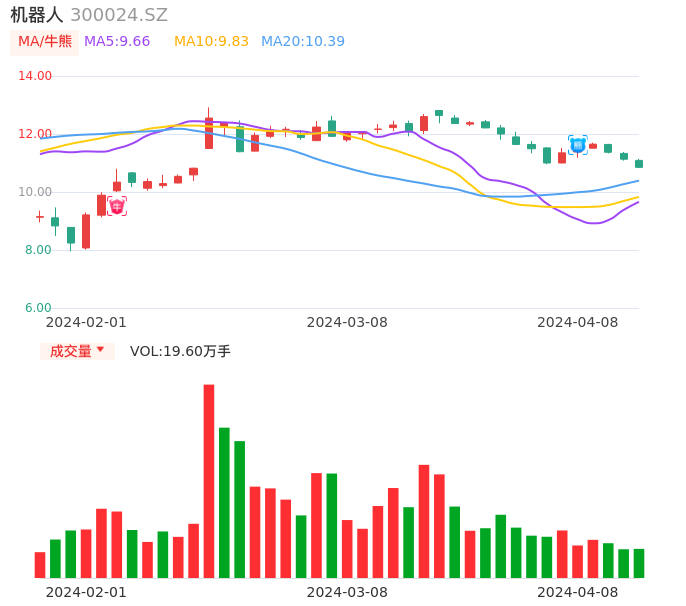Click the 2024-02-01 date label under price chart
The height and width of the screenshot is (606, 686).
(86, 322)
